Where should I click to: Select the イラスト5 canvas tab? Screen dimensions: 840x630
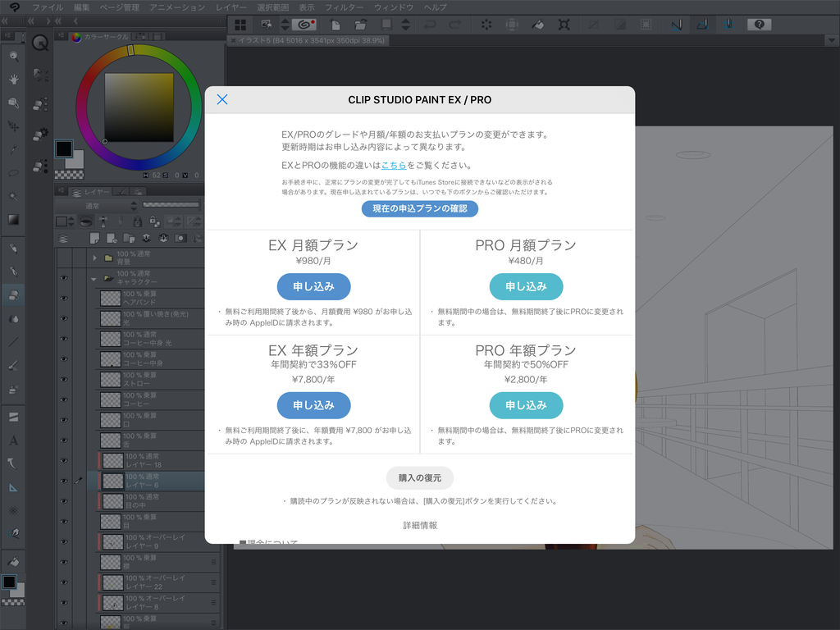pyautogui.click(x=308, y=40)
